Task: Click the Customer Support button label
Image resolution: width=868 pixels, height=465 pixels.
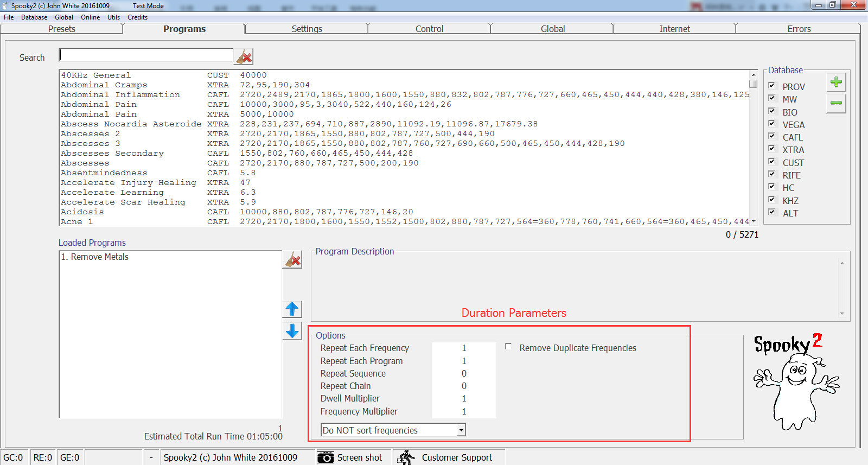Action: pyautogui.click(x=457, y=457)
